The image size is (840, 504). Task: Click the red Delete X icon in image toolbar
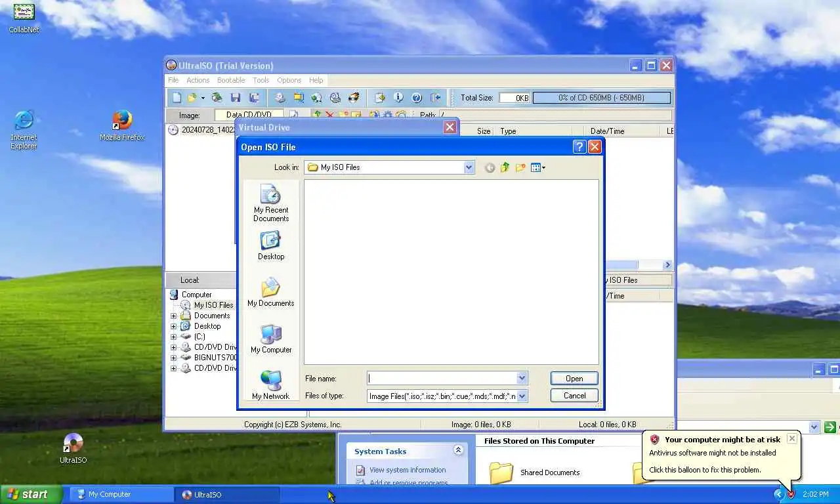329,115
